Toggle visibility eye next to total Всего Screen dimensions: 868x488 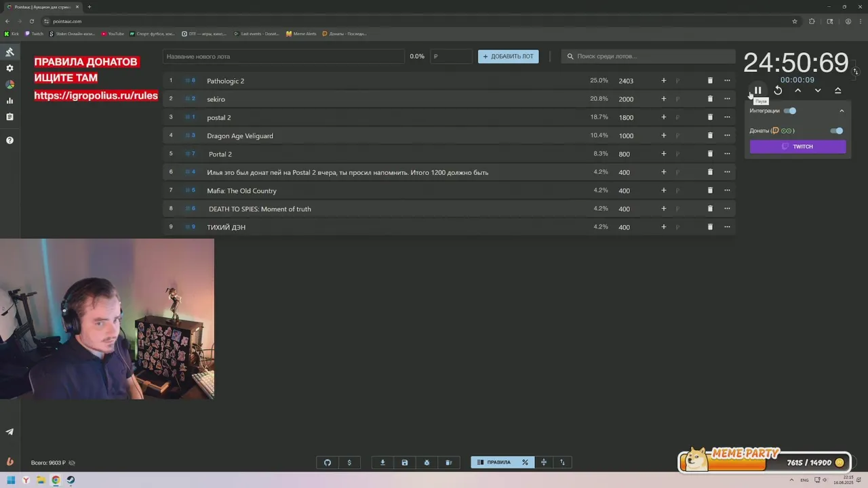click(72, 463)
